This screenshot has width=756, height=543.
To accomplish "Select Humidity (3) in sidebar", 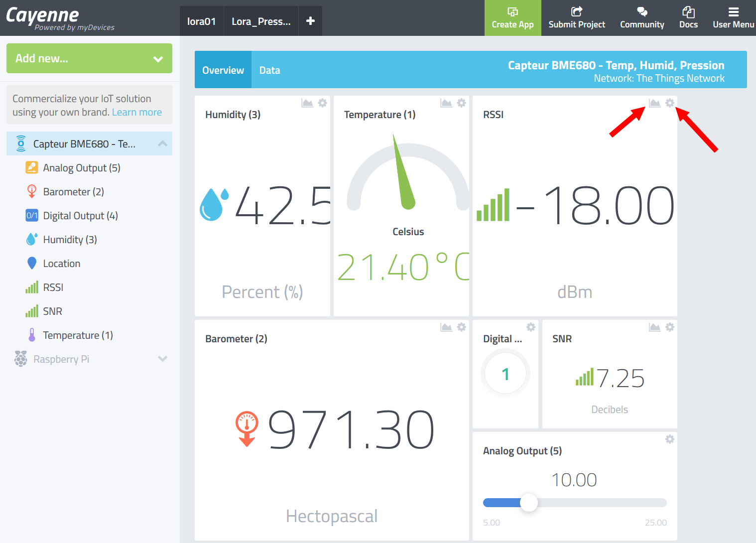I will 70,240.
